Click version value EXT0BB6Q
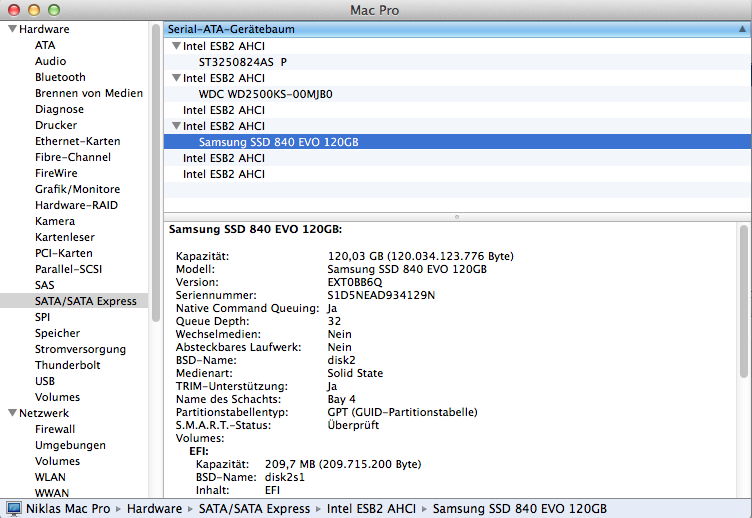This screenshot has height=518, width=752. point(354,282)
